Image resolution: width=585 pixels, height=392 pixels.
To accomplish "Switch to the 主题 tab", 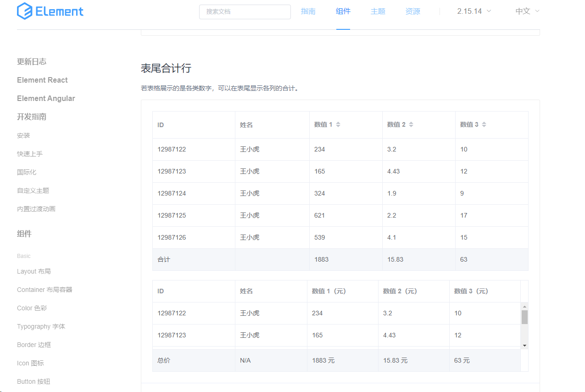I will (378, 11).
